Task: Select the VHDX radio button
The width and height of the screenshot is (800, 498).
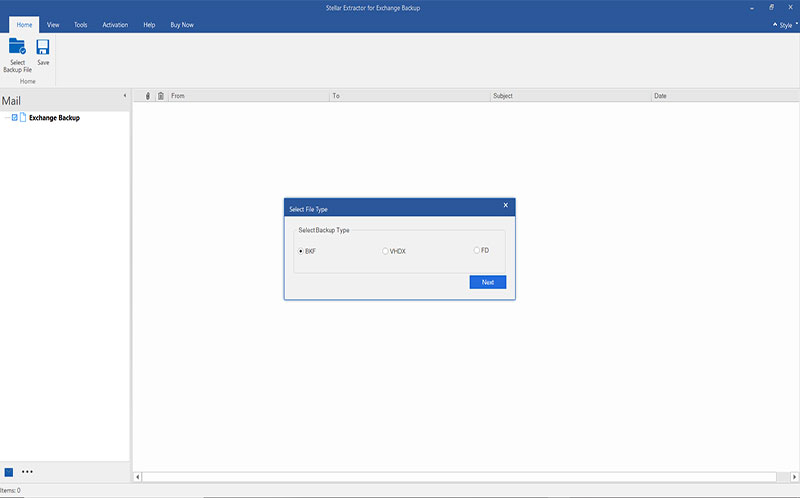Action: point(385,251)
